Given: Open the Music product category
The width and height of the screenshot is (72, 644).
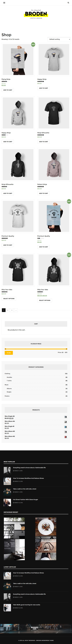Looking at the screenshot, I should (x=7, y=385).
